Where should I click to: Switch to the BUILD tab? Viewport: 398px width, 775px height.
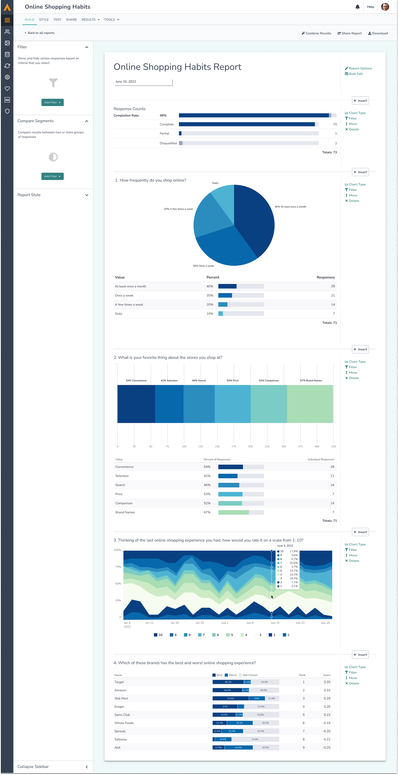point(29,19)
